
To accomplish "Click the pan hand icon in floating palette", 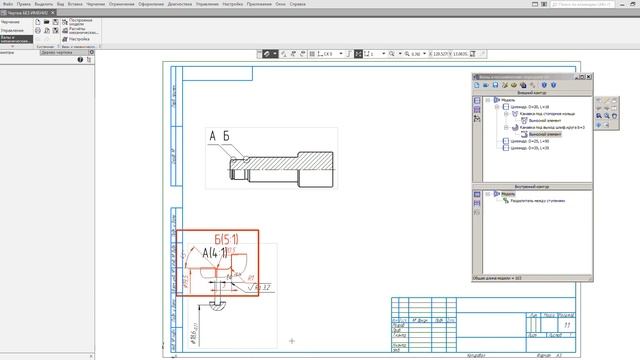I will [614, 116].
